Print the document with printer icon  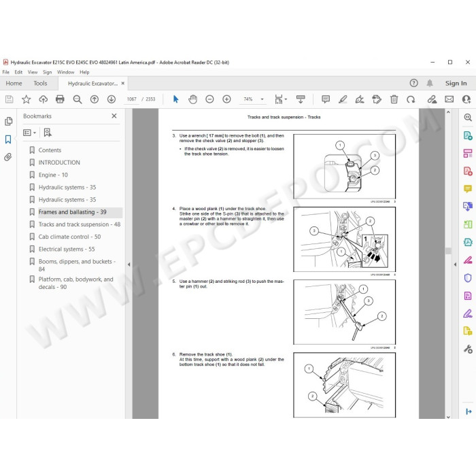tap(60, 99)
